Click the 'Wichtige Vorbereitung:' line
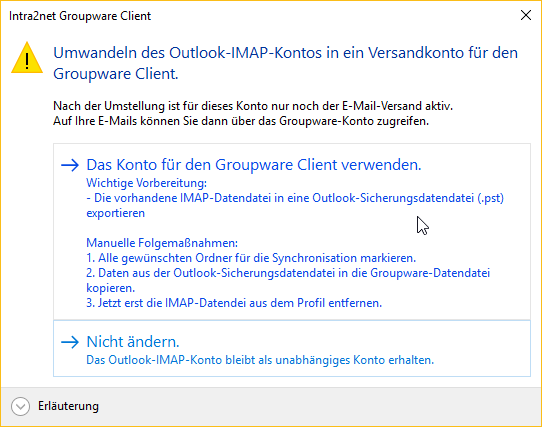This screenshot has height=427, width=542. pos(147,183)
